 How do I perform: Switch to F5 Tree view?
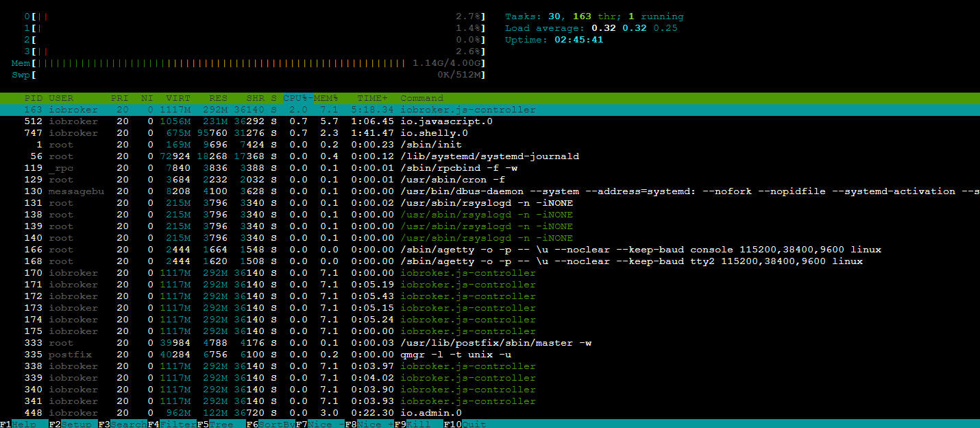tap(221, 425)
